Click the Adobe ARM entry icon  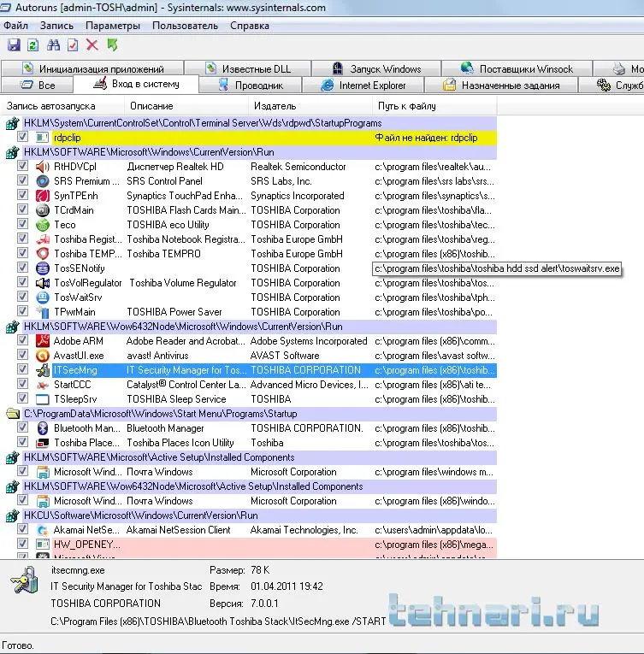42,341
